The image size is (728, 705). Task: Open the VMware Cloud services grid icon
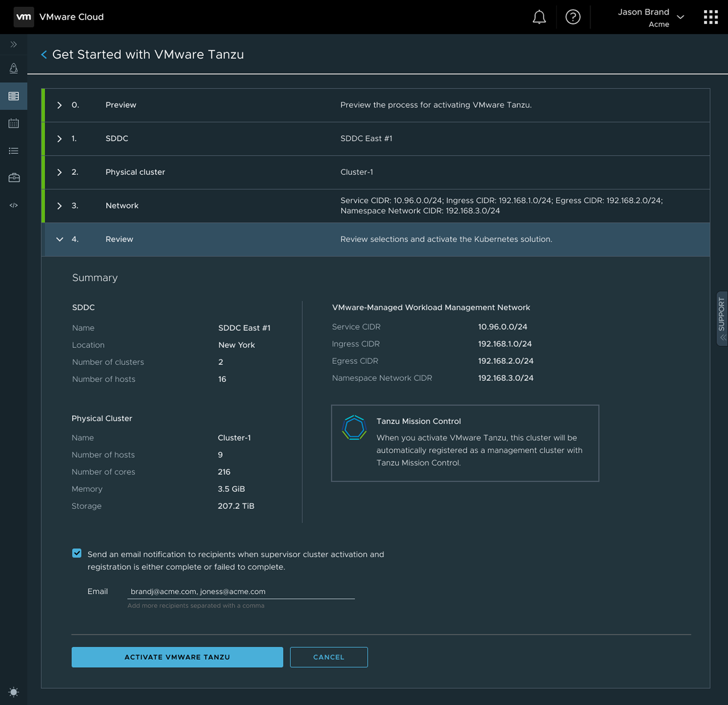tap(711, 17)
